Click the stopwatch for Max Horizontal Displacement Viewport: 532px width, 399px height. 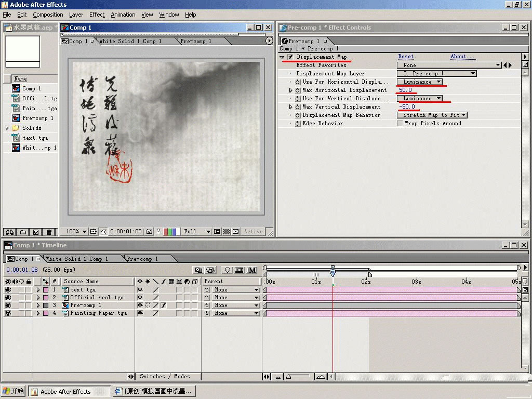[298, 90]
